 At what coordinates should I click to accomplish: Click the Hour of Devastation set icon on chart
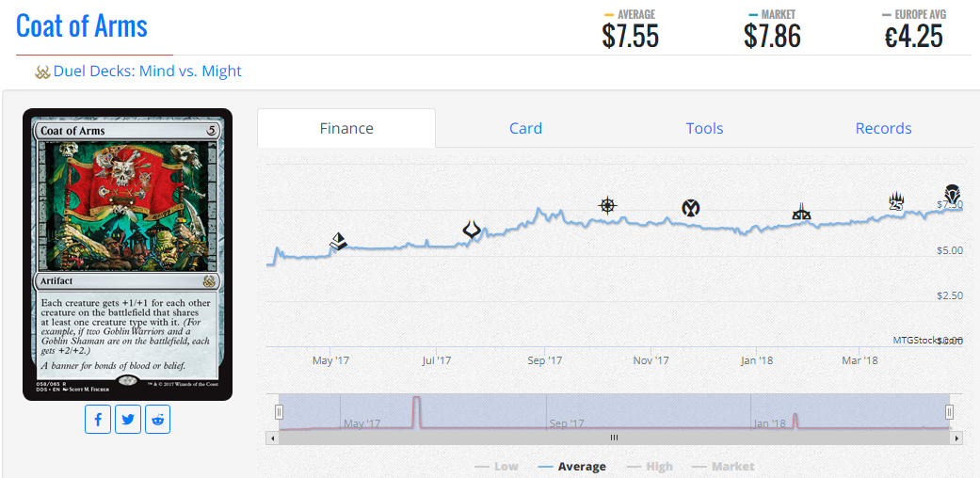[x=473, y=231]
